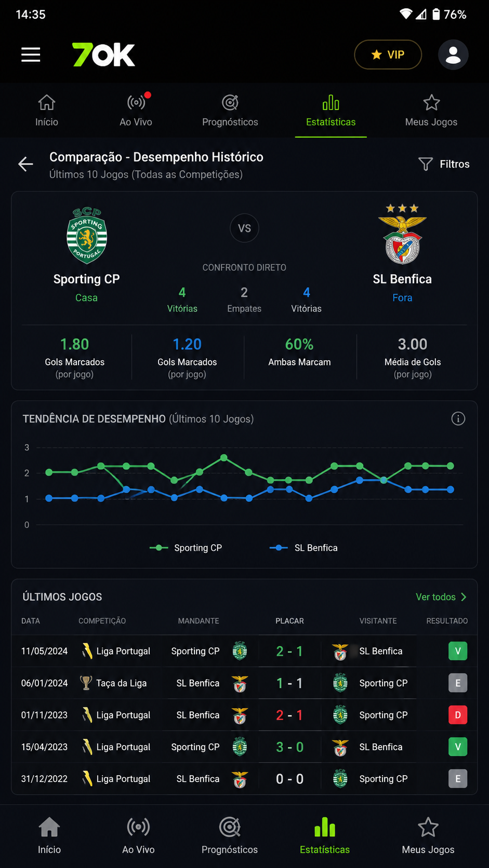This screenshot has height=868, width=489.
Task: Tap the Taça da Liga trophy icon
Action: [x=86, y=683]
